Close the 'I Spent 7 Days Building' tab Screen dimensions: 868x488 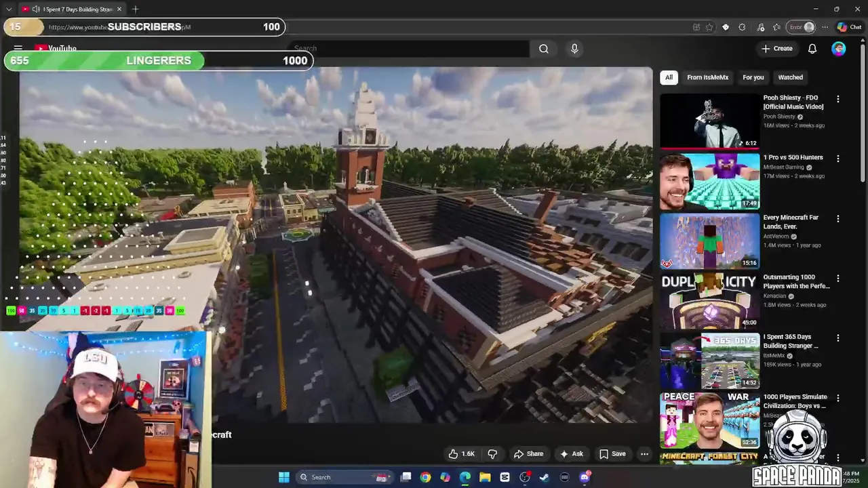pyautogui.click(x=119, y=9)
